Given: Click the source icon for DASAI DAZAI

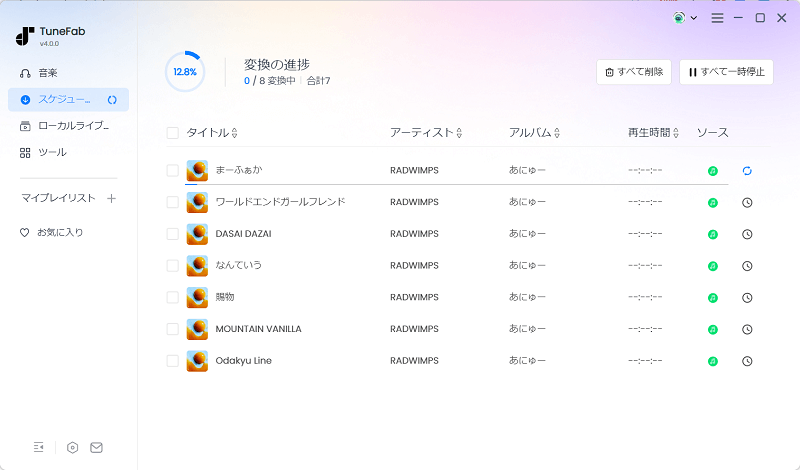Looking at the screenshot, I should pos(713,234).
